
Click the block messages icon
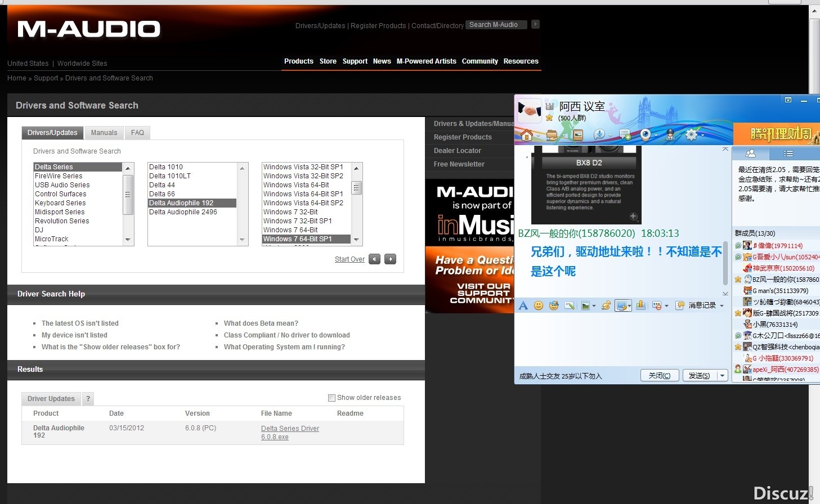point(657,305)
